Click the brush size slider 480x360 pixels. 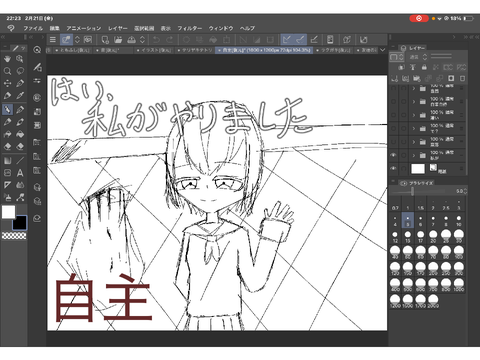419,191
